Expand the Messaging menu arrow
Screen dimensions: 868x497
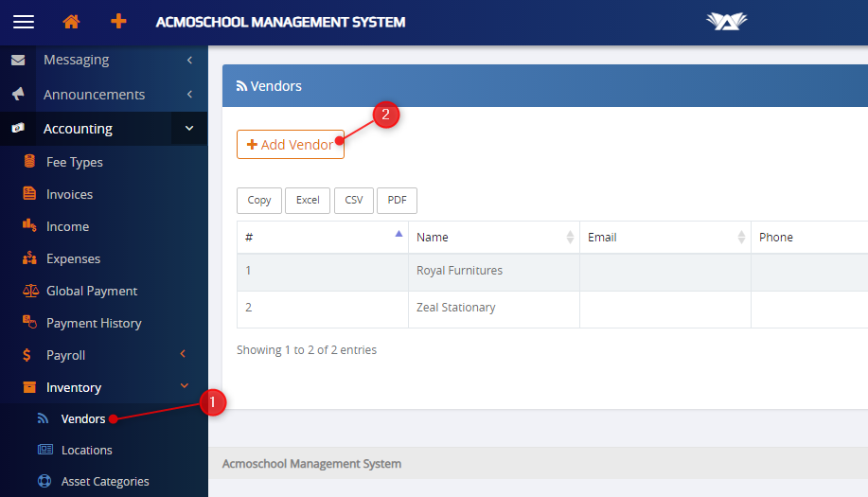[x=189, y=61]
